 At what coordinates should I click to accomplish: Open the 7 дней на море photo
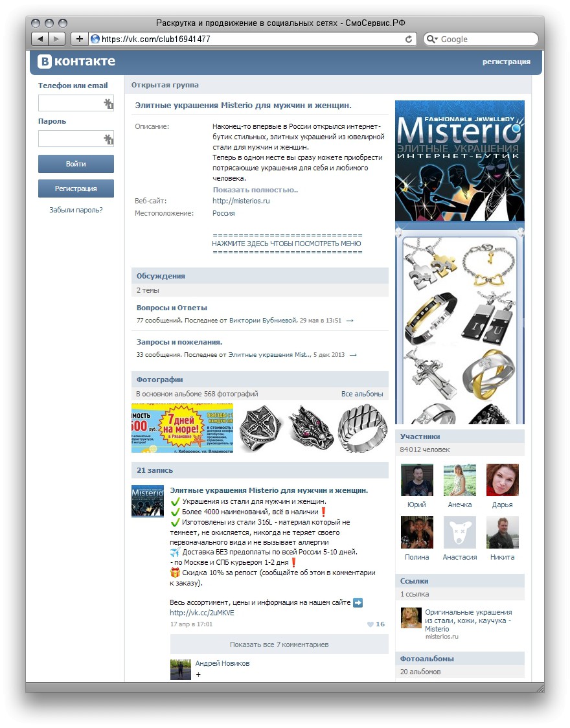coord(183,428)
